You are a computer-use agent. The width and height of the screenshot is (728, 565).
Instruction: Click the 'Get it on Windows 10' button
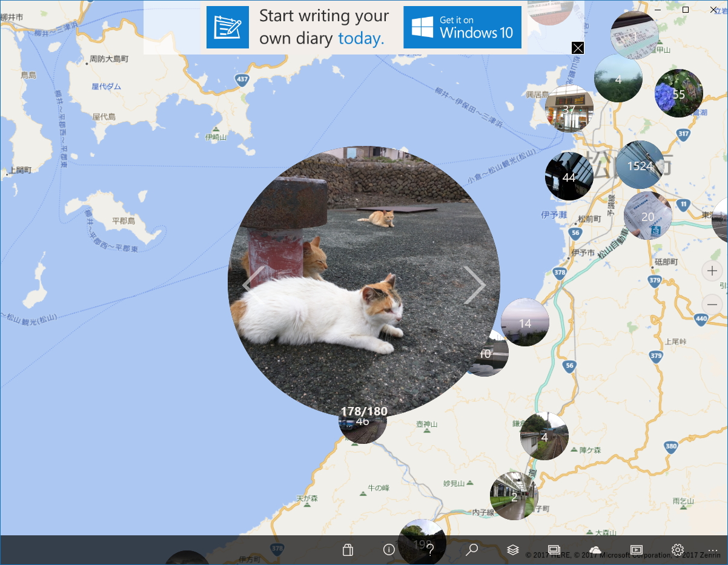pos(462,27)
